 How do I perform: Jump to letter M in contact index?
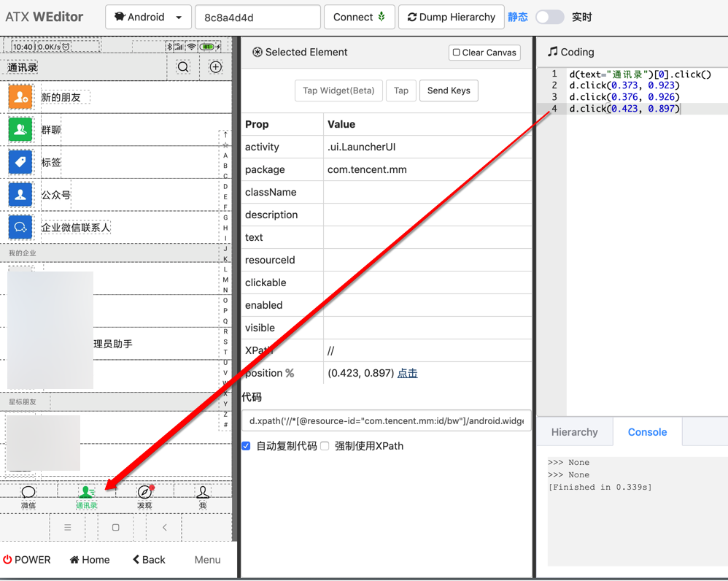pos(225,280)
